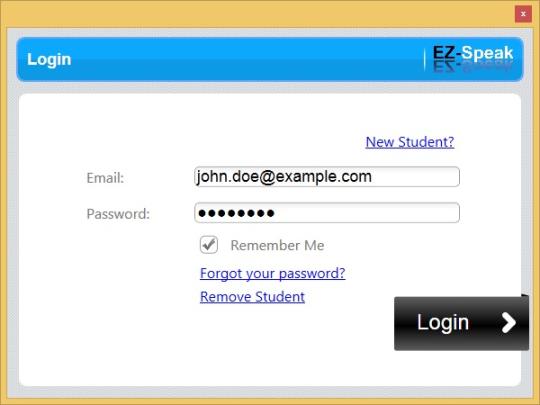Click the white chevron arrow on Login button

(508, 323)
